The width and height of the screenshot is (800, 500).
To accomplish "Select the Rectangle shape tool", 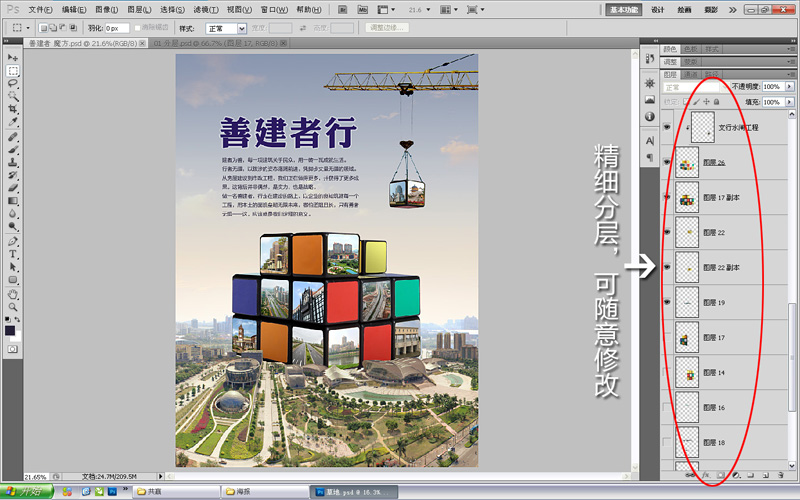I will pos(13,280).
